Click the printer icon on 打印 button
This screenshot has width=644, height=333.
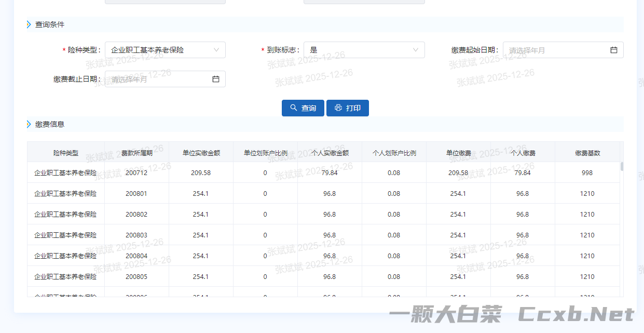[x=338, y=108]
